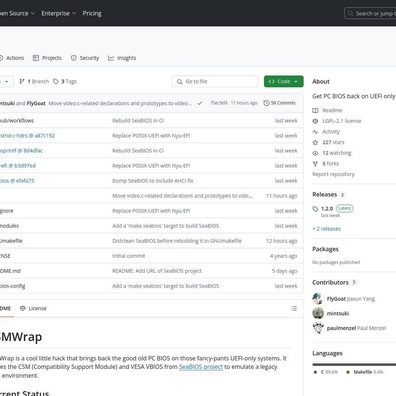Open the Security tab
This screenshot has height=396, width=396.
pos(85,58)
